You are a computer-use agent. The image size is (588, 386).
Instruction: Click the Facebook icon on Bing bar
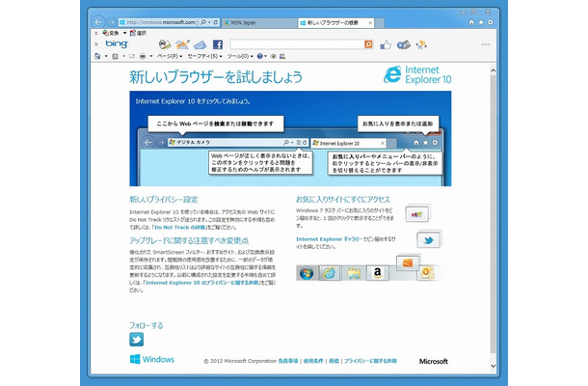pos(218,44)
